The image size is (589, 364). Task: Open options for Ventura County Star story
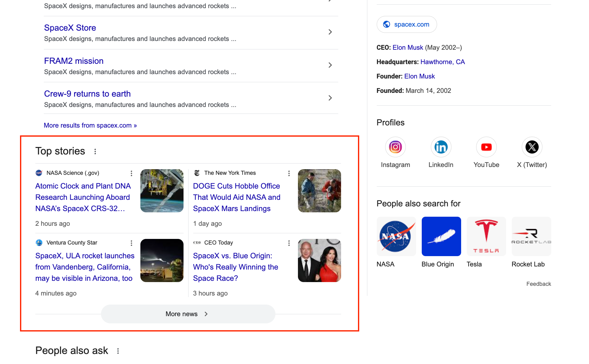click(131, 243)
